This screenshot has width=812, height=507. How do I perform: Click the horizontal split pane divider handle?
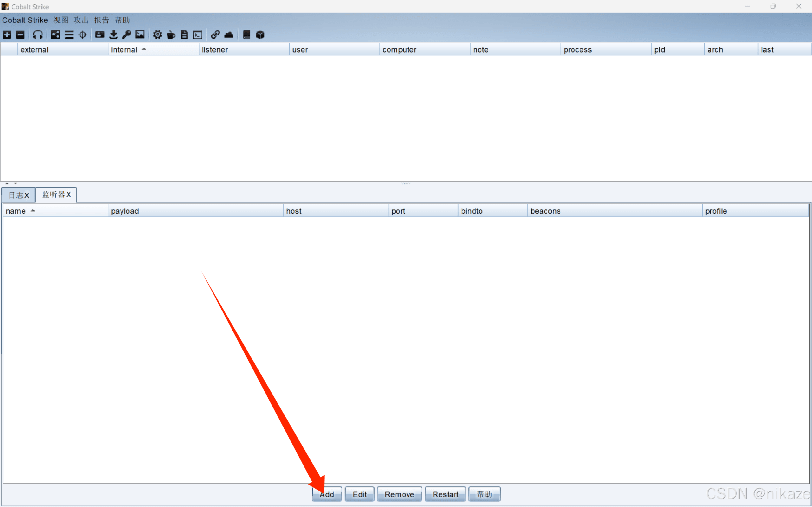coord(406,183)
